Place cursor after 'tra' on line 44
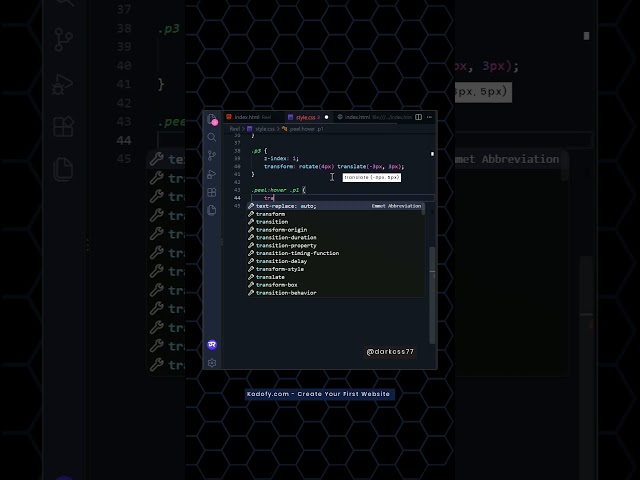The width and height of the screenshot is (640, 480). pyautogui.click(x=274, y=198)
